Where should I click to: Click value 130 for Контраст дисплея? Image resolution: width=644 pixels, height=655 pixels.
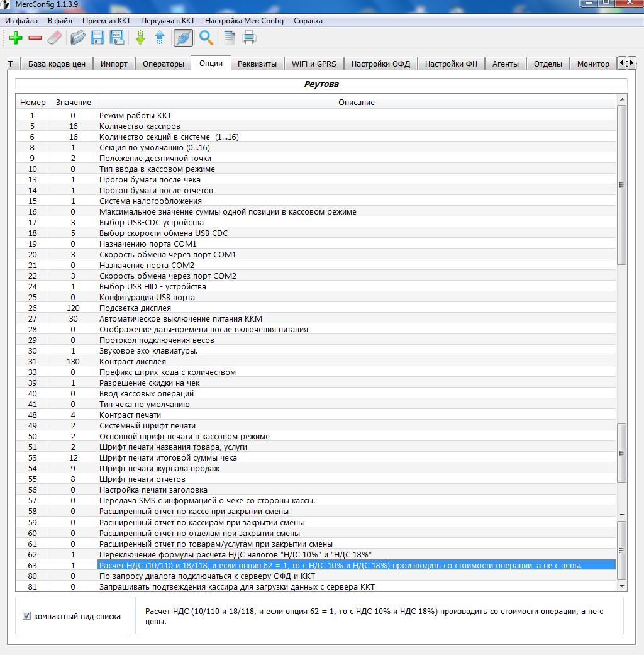pos(74,362)
